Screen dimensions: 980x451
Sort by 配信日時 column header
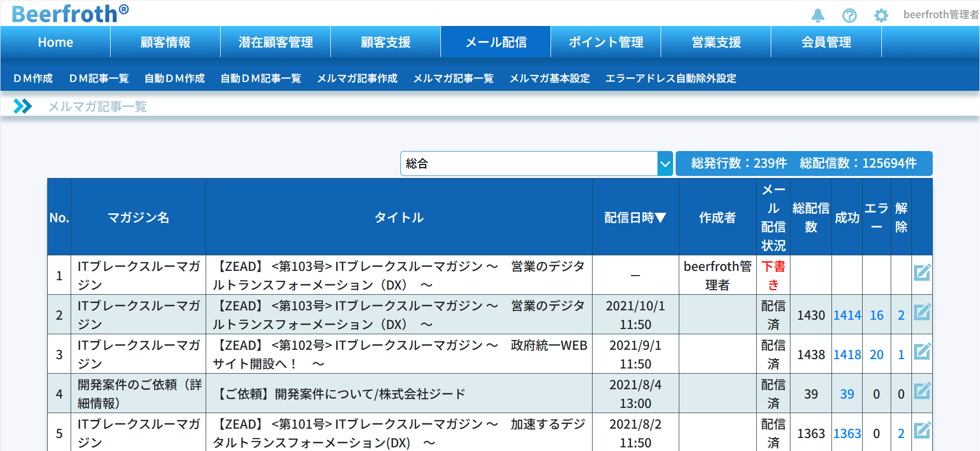pyautogui.click(x=635, y=217)
